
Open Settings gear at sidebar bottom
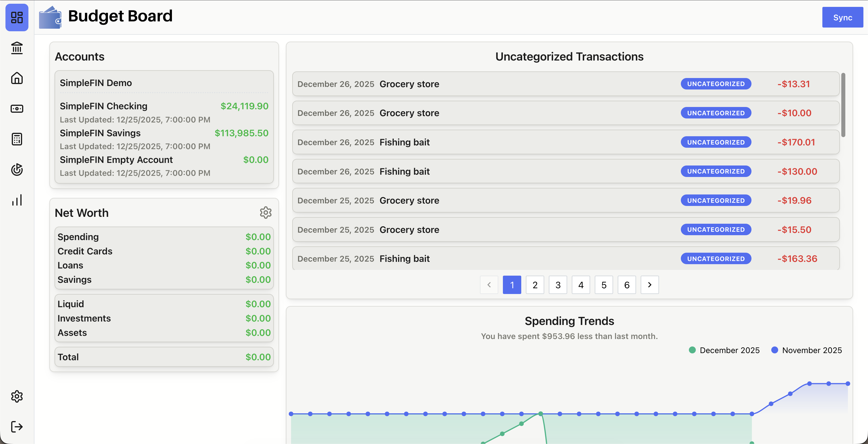click(17, 396)
